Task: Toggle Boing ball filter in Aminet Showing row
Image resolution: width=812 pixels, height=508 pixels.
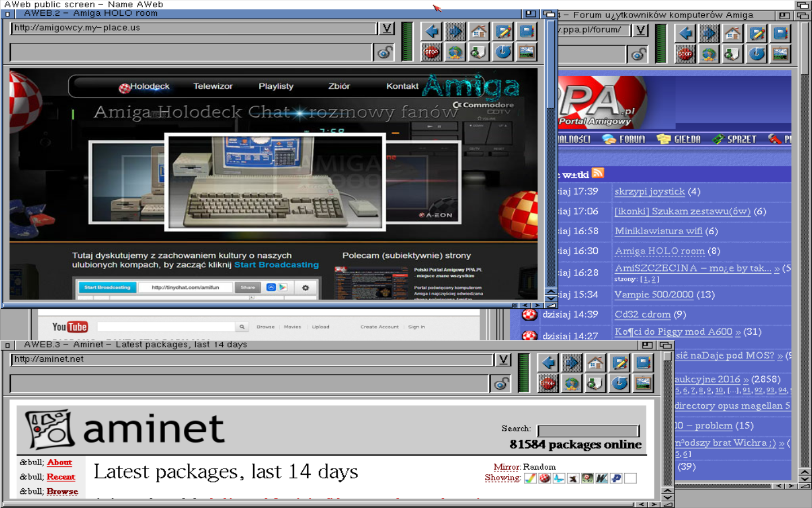Action: click(x=545, y=478)
